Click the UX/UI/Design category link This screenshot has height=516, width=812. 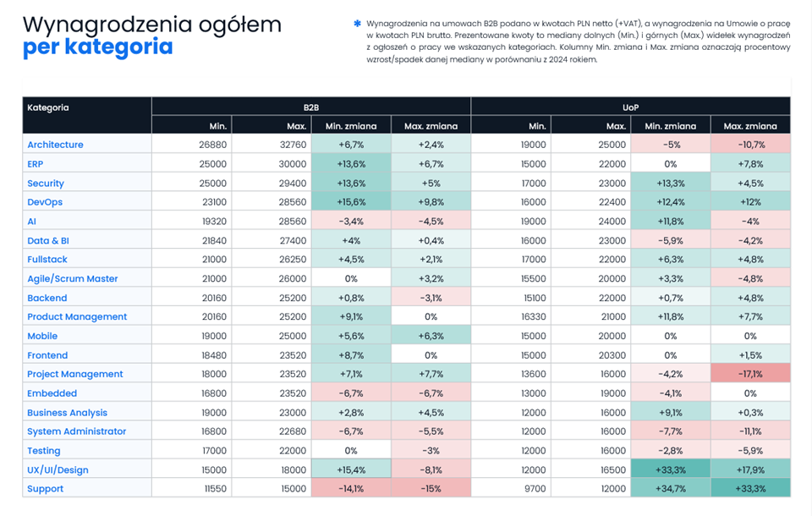pos(58,469)
